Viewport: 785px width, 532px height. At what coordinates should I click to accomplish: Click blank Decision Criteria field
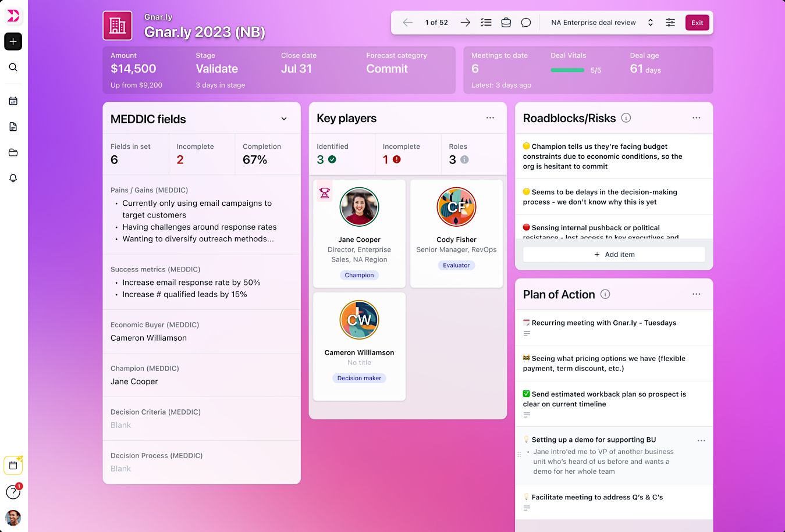tap(202, 419)
